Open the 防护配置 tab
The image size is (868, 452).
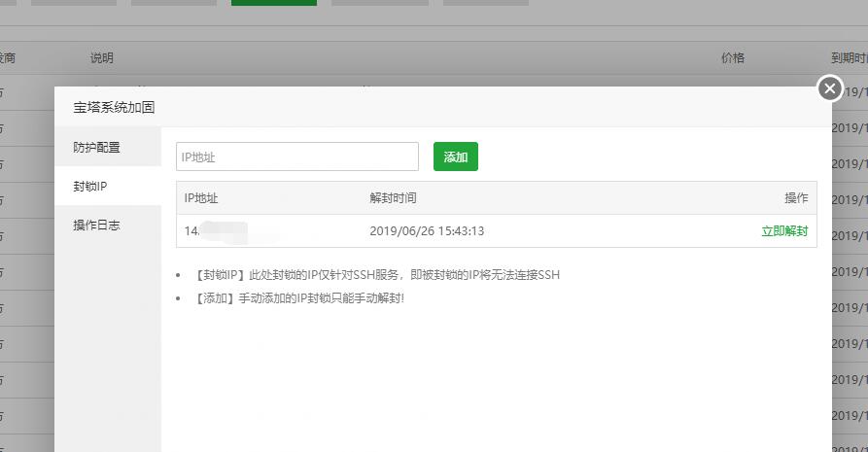pyautogui.click(x=108, y=148)
